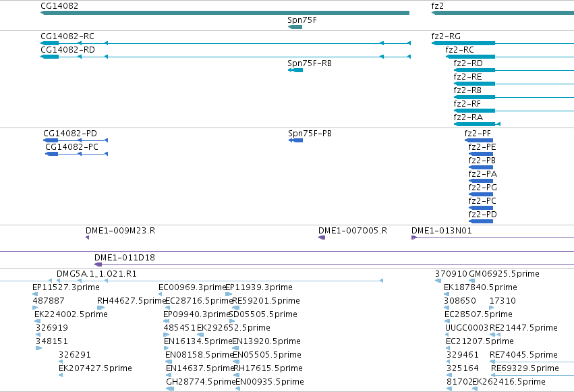The height and width of the screenshot is (392, 574).
Task: Select BAC end DME1-009M23.R
Action: pyautogui.click(x=88, y=237)
